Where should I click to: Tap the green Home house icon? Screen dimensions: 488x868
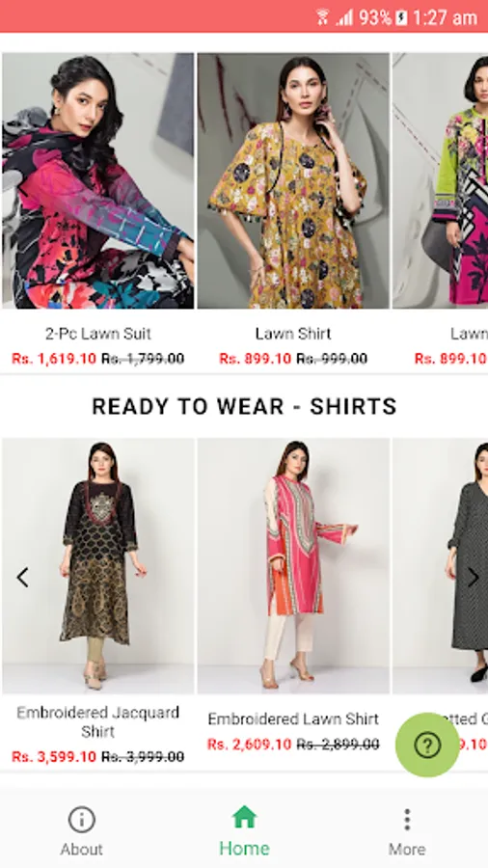tap(244, 817)
